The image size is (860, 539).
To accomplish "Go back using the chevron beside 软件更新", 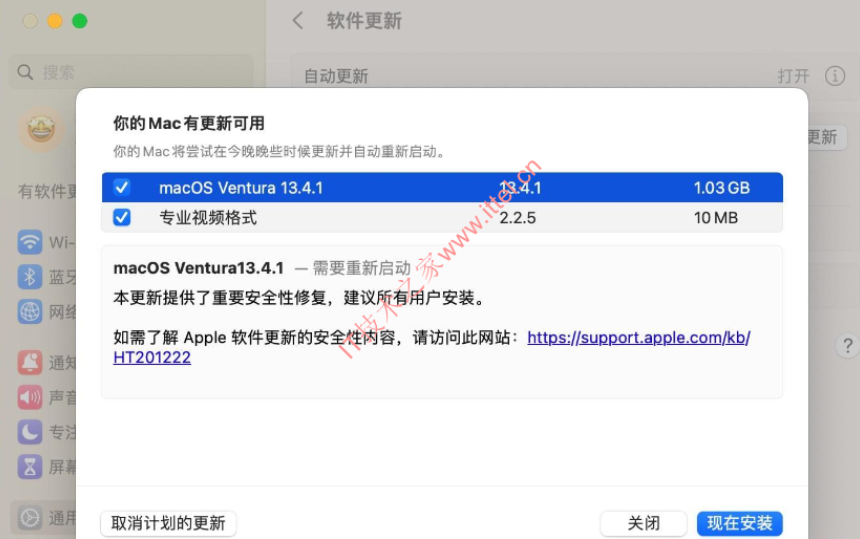I will [298, 21].
